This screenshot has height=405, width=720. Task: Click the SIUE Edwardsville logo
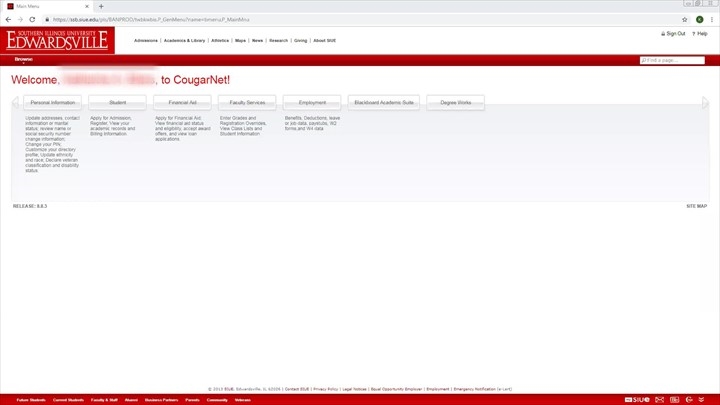click(x=60, y=40)
